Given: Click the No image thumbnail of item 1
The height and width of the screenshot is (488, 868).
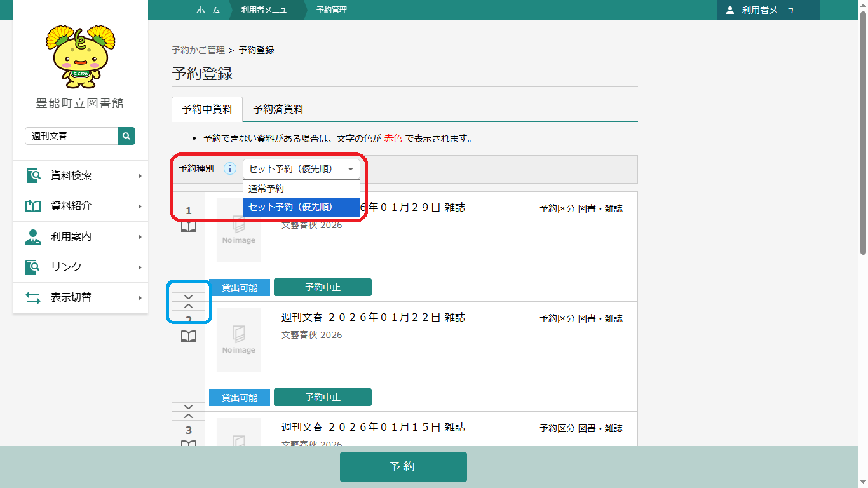Looking at the screenshot, I should (239, 230).
